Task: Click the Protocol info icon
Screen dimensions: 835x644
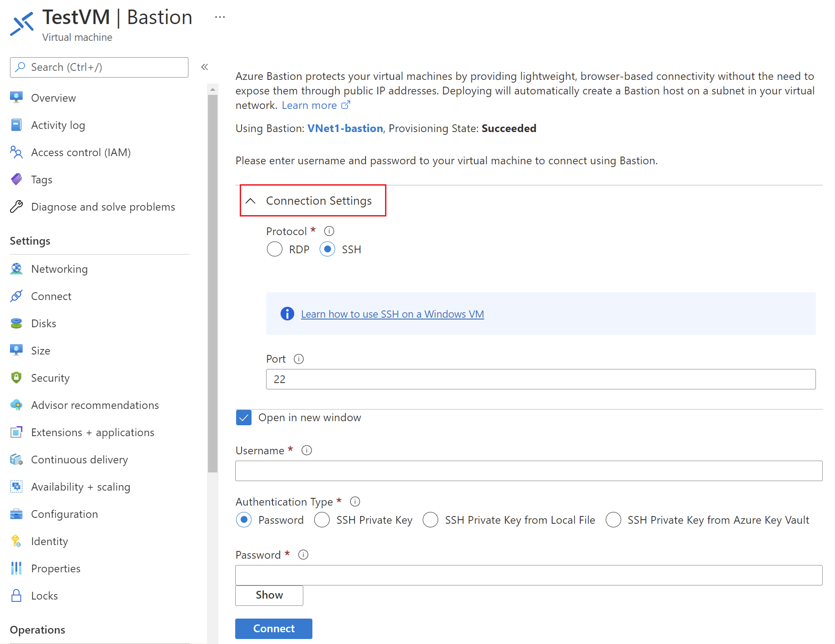Action: pyautogui.click(x=329, y=231)
